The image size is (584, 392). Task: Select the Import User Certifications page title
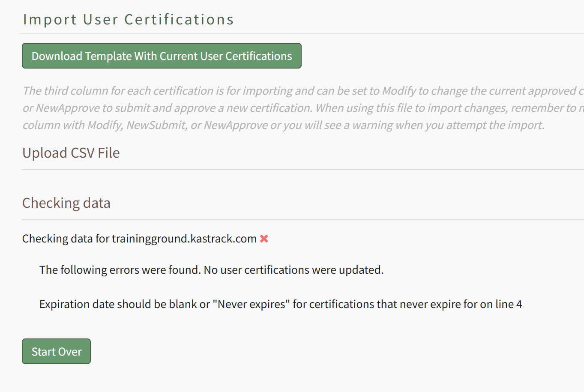tap(128, 19)
